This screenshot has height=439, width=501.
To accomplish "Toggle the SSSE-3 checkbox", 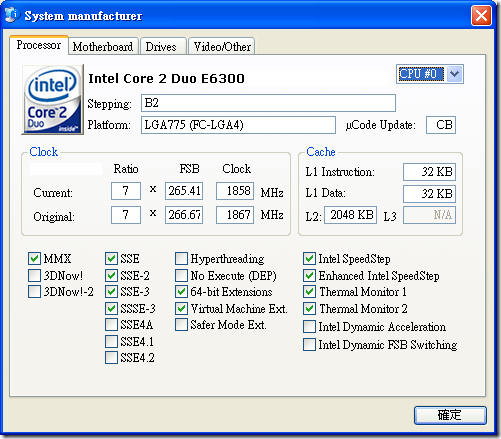I will [x=111, y=308].
